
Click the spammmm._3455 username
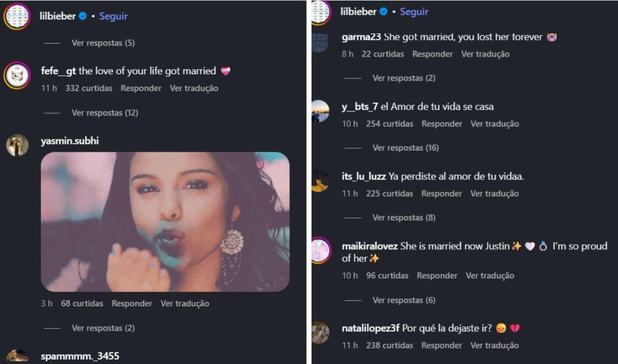click(x=80, y=356)
